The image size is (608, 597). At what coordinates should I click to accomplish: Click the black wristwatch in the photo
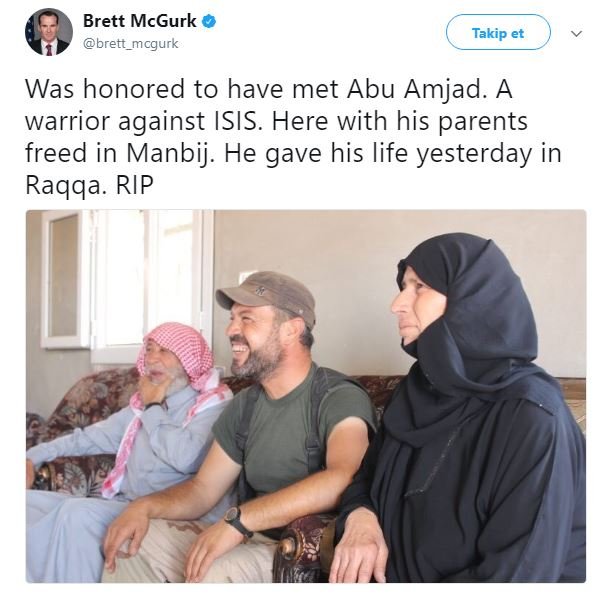pos(237,521)
